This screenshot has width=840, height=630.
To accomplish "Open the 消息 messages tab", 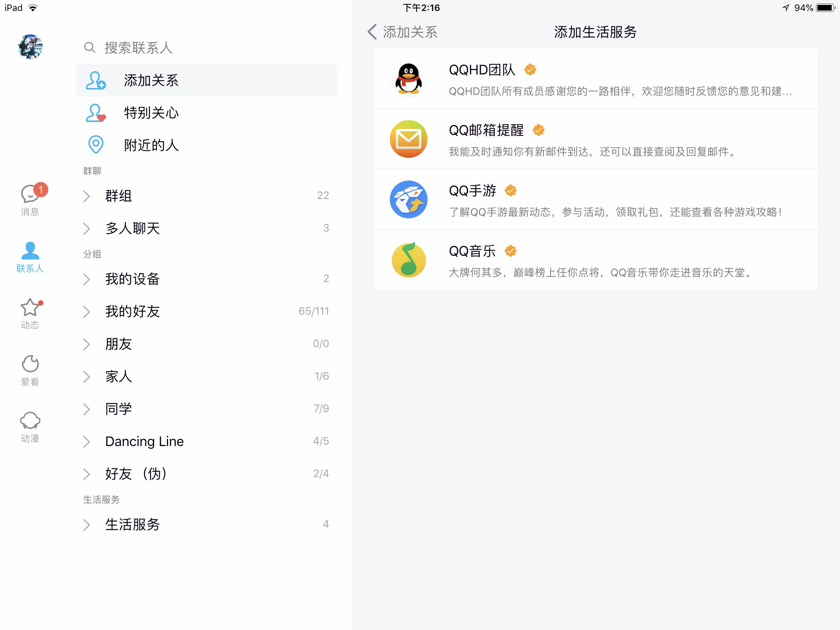I will pyautogui.click(x=30, y=200).
